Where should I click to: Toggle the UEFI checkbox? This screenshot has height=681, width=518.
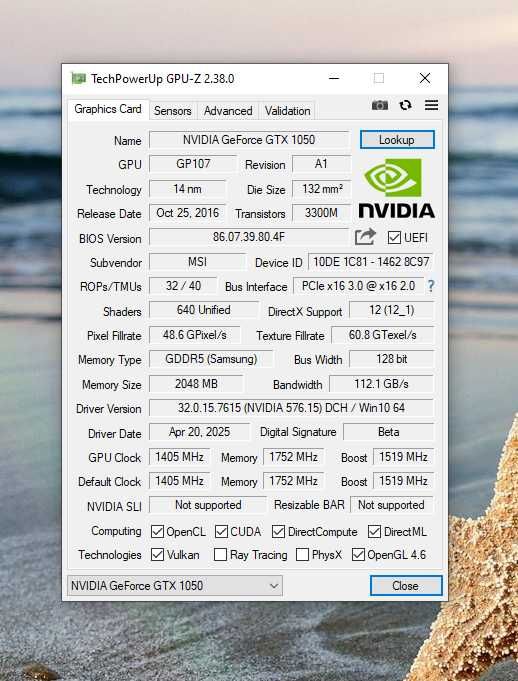pos(394,238)
